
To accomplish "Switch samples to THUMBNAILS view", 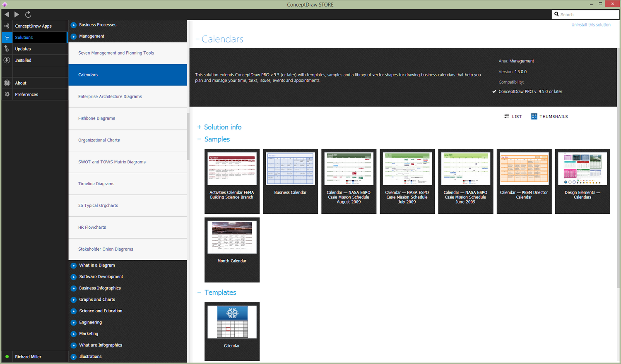I will (550, 117).
